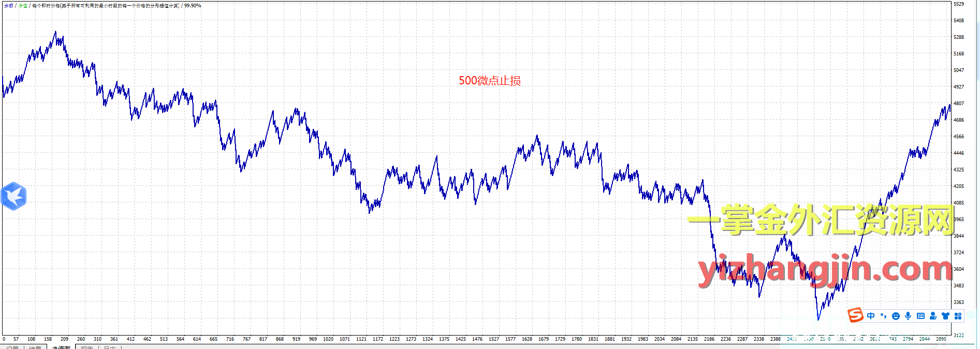Open the soft keyboard from the IME bar
Image resolution: width=980 pixels, height=349 pixels.
[x=920, y=316]
